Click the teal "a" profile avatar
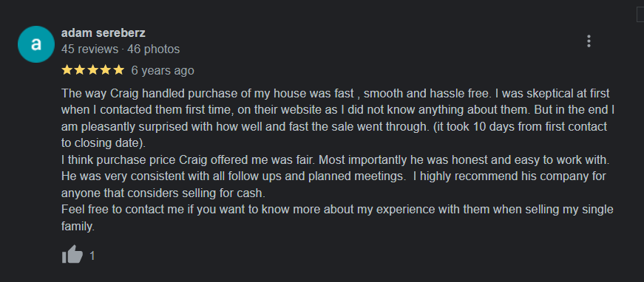This screenshot has width=644, height=282. [36, 44]
